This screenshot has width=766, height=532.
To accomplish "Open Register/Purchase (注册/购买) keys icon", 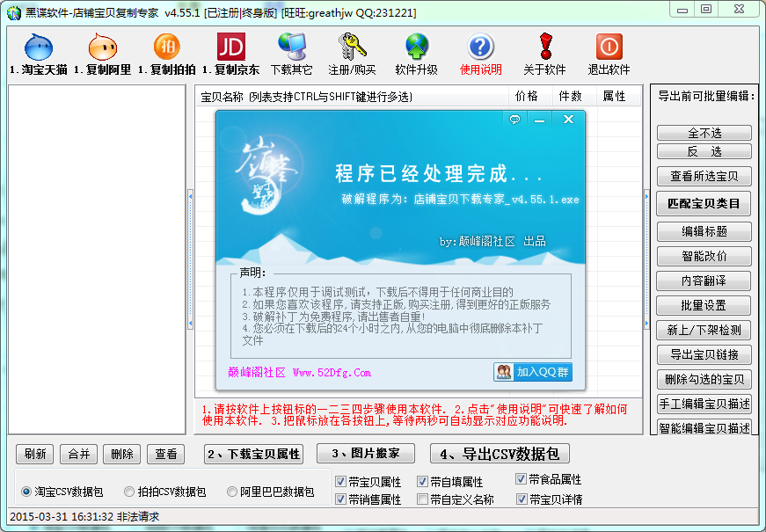I will tap(353, 54).
